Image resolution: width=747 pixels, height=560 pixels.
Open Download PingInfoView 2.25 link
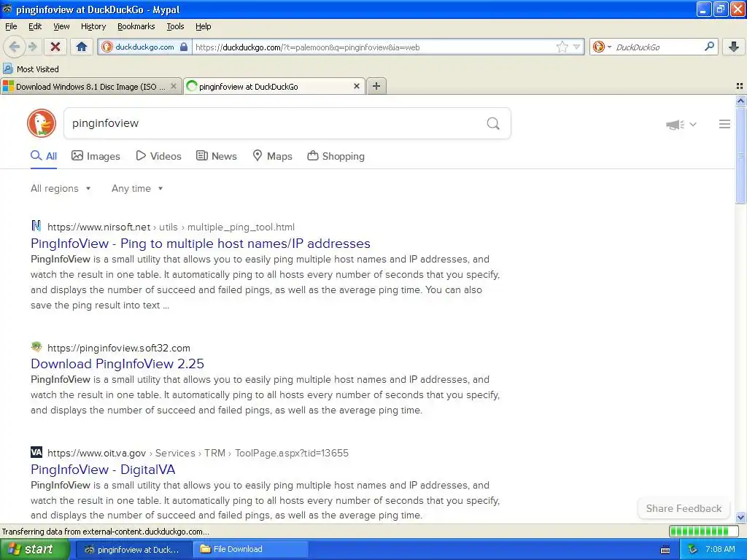(x=117, y=364)
